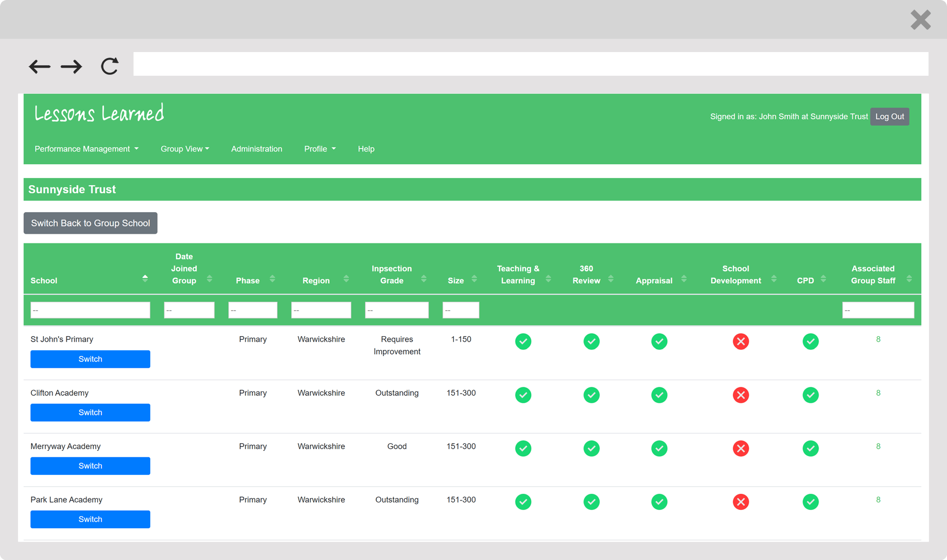Click St John's Primary Appraisal checkmark
Image resolution: width=947 pixels, height=560 pixels.
point(659,341)
